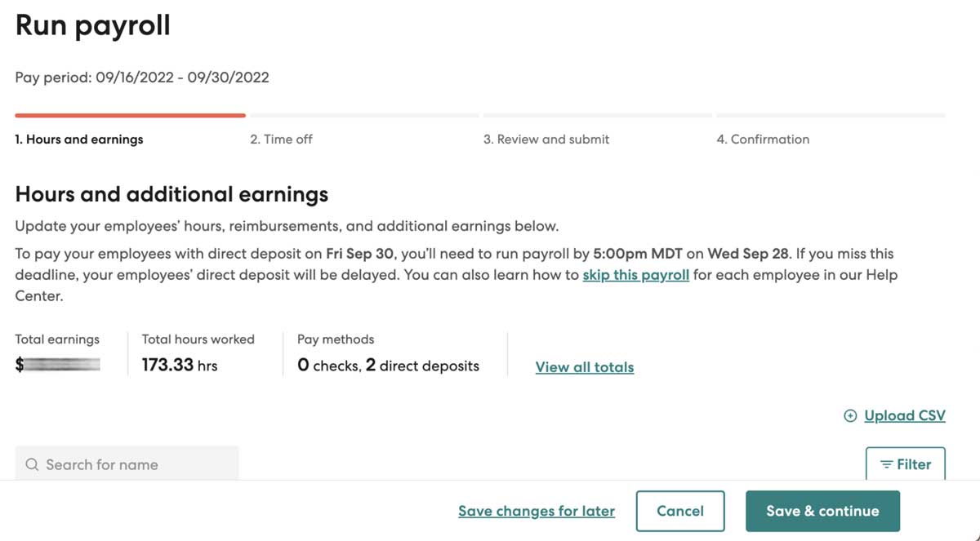Viewport: 980px width, 541px height.
Task: Click View all totals
Action: pos(584,367)
